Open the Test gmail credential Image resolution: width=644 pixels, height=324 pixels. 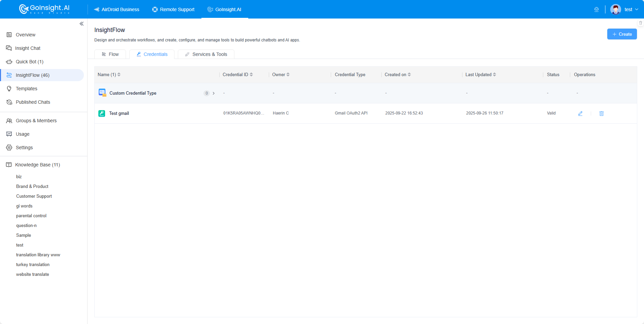(x=119, y=114)
